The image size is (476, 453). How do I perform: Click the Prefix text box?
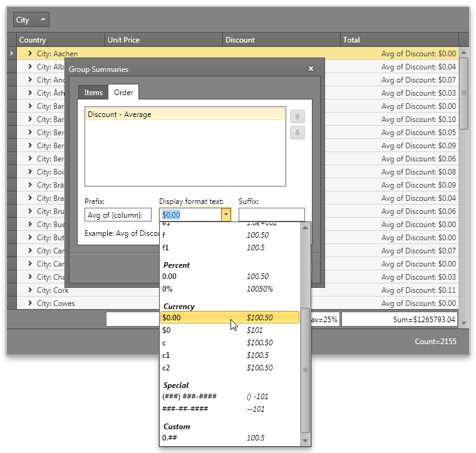coord(118,215)
